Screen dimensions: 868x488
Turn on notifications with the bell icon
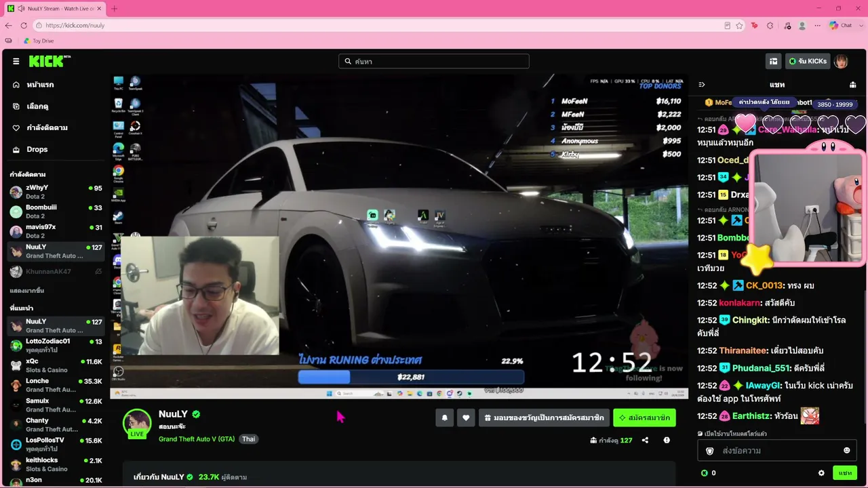coord(444,418)
